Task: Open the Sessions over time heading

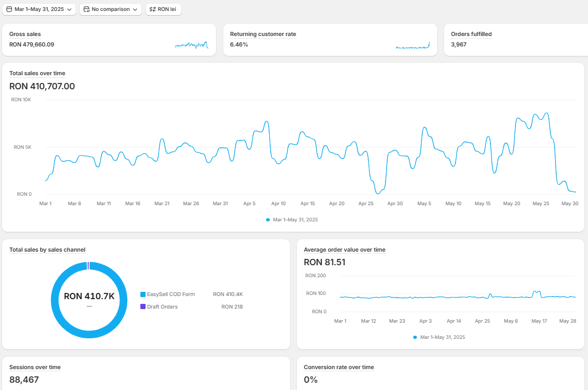Action: click(35, 367)
